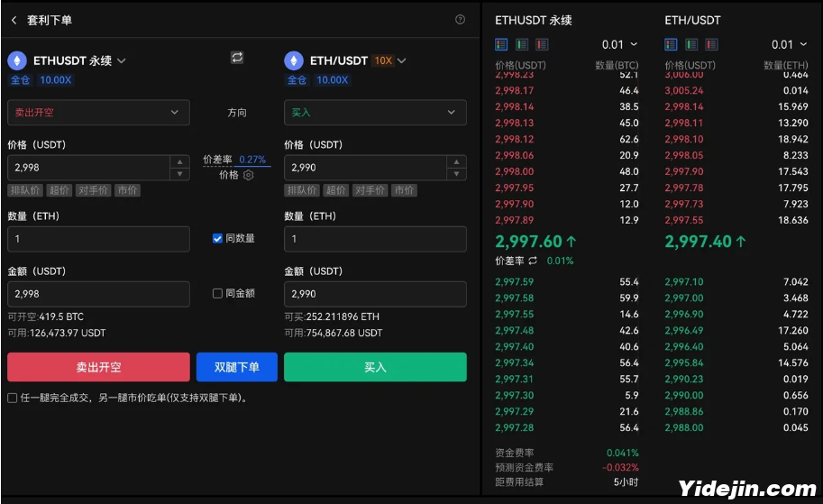Screen dimensions: 823x504
Task: Click bid price 2,997.10 in ETH/USDT book
Action: [x=684, y=282]
